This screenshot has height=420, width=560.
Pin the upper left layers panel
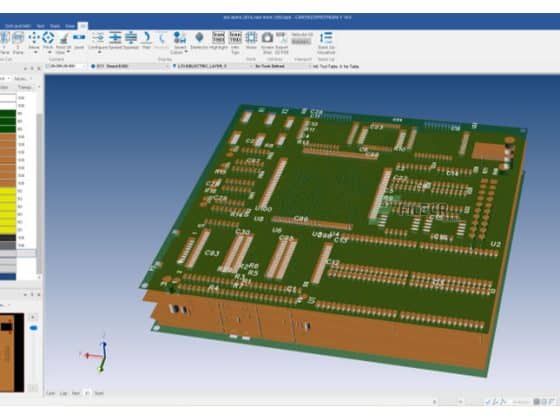[32, 68]
